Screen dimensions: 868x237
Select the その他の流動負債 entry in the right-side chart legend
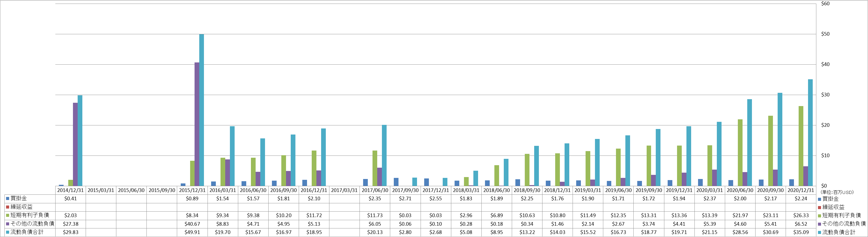(841, 223)
